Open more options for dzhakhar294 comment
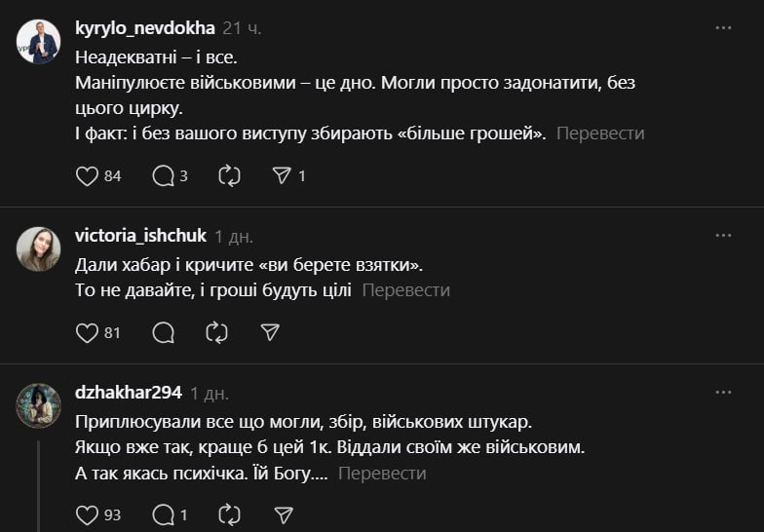This screenshot has width=764, height=532. click(x=723, y=392)
